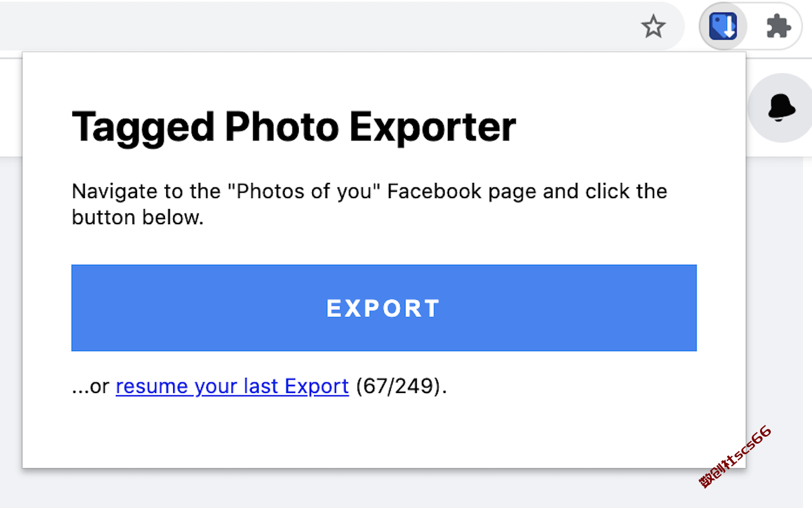Click the red watermark text in the corner

[736, 457]
